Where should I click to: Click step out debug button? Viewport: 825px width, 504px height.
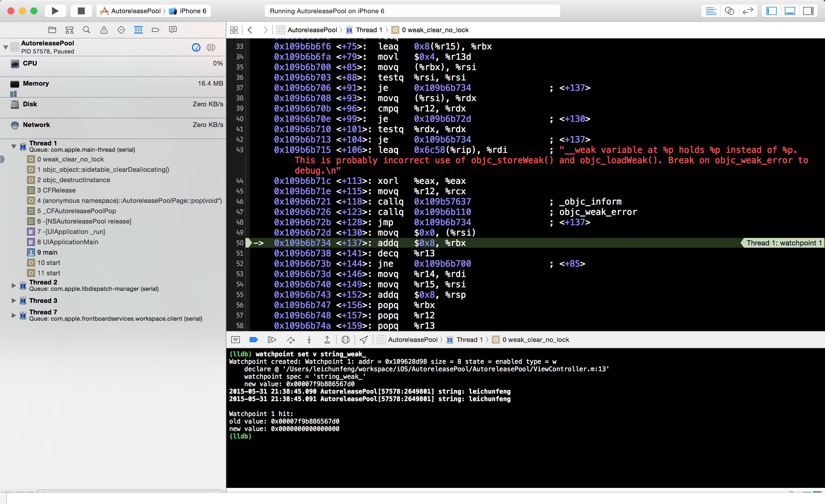click(x=327, y=340)
